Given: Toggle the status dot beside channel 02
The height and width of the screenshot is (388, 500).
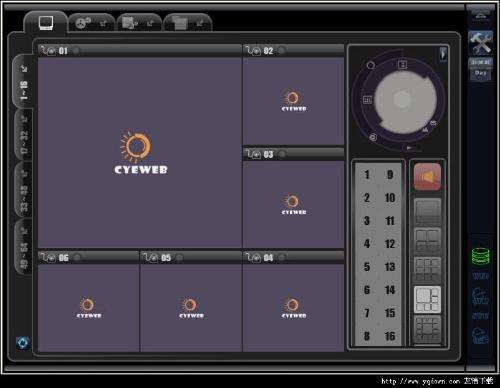Looking at the screenshot, I should tap(282, 51).
